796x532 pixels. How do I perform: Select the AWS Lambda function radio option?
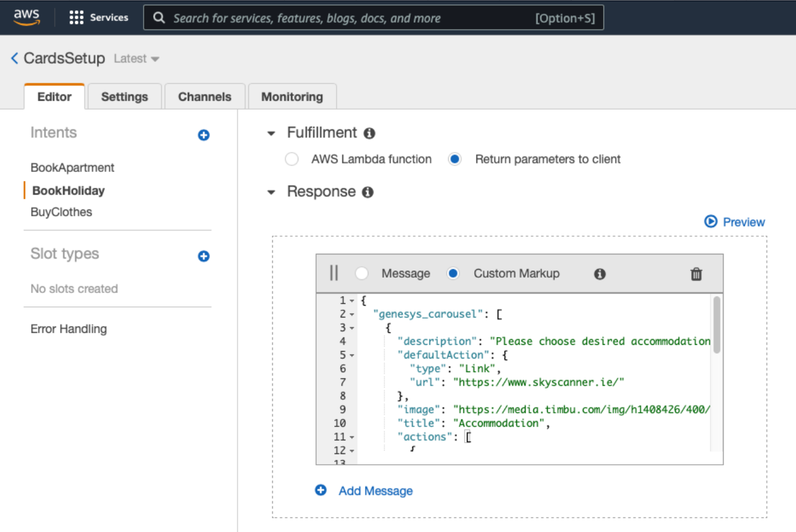[x=292, y=159]
